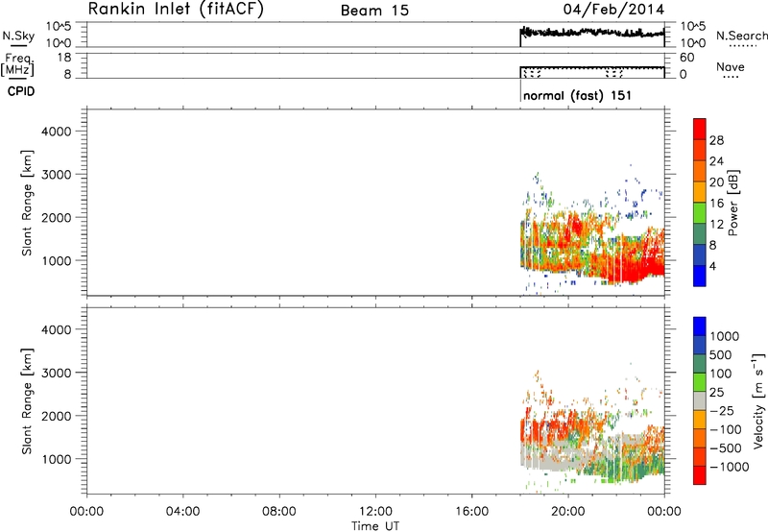Screen dimensions: 768x532
Task: Click the "Time UT" axis title
Action: coord(375,526)
